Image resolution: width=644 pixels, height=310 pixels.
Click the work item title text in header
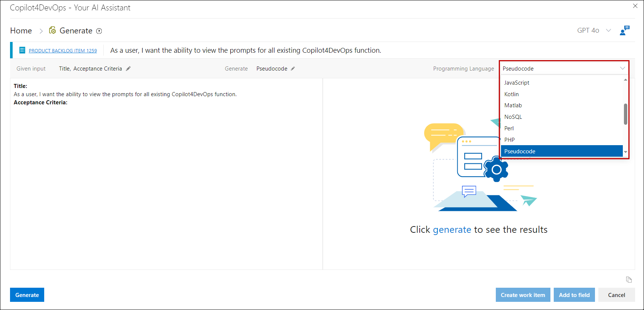click(x=245, y=50)
